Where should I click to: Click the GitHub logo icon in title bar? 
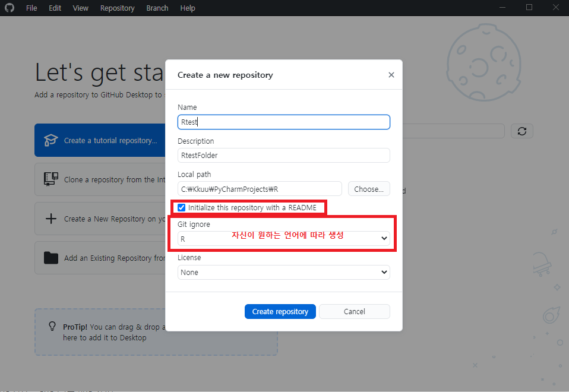[10, 8]
